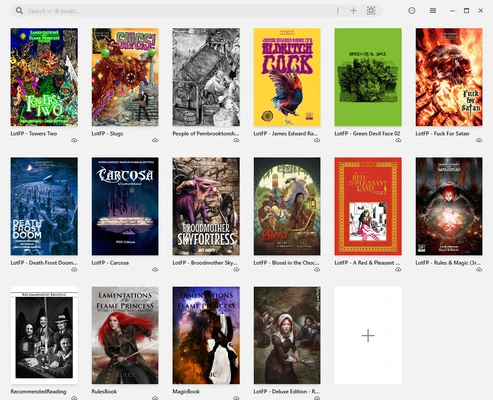Click the 'LotFP - Carcosa' title
This screenshot has width=493, height=400.
[x=110, y=263]
